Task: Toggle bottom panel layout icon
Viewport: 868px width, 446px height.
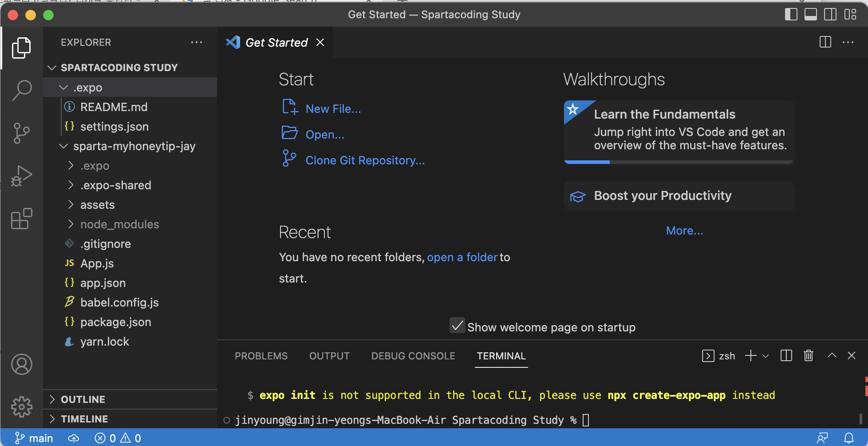Action: click(811, 15)
